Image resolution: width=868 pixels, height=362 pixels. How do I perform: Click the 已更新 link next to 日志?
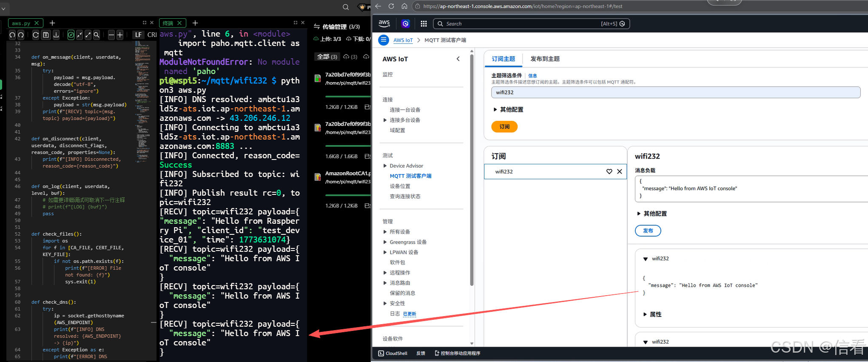point(410,314)
